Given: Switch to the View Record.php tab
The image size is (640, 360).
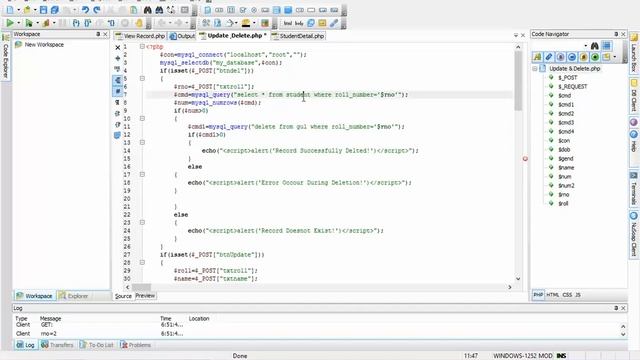Looking at the screenshot, I should pos(140,36).
